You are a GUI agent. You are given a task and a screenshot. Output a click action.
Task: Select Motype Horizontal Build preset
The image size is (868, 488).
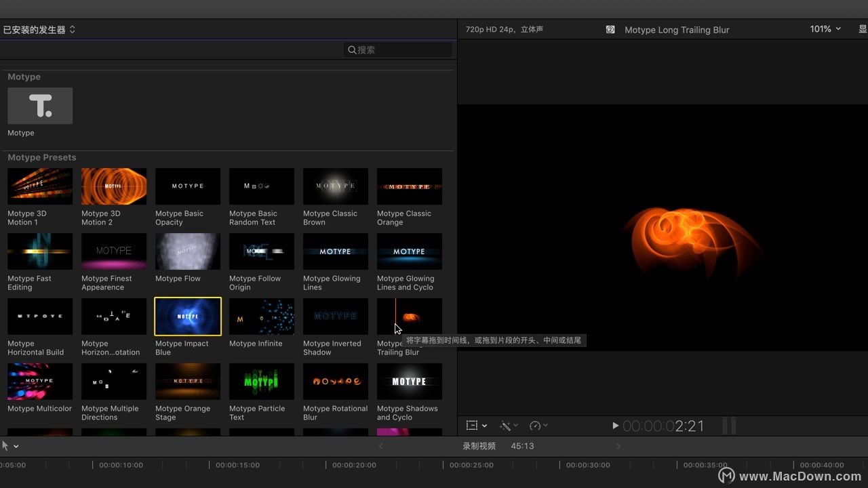(x=40, y=317)
